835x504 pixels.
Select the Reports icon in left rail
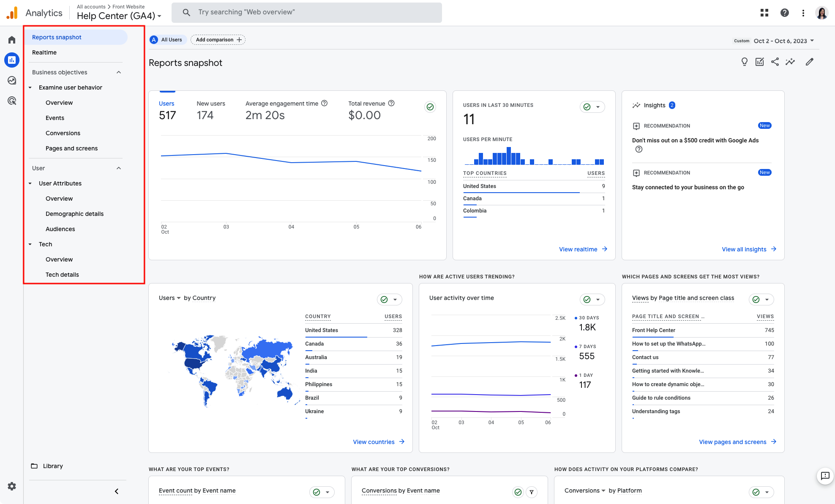click(12, 60)
